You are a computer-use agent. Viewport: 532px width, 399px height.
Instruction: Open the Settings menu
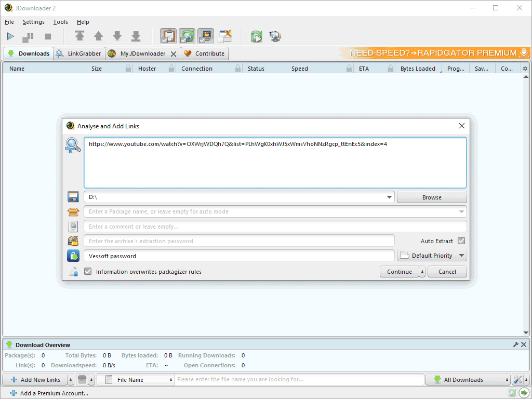34,22
